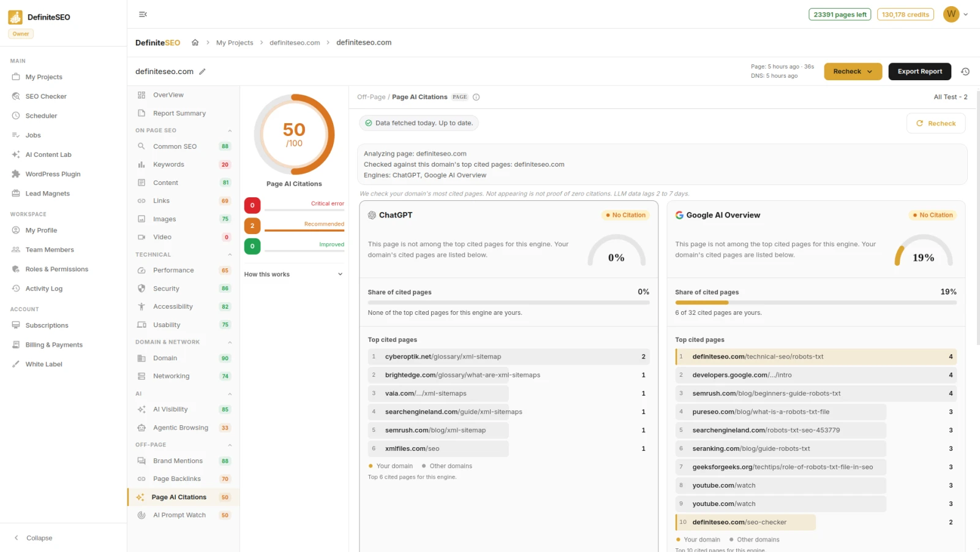This screenshot has height=552, width=980.
Task: Click the SEO Checker sidebar icon
Action: click(x=16, y=96)
